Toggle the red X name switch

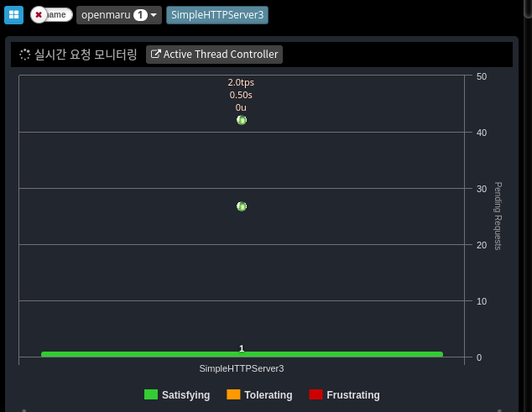point(51,15)
